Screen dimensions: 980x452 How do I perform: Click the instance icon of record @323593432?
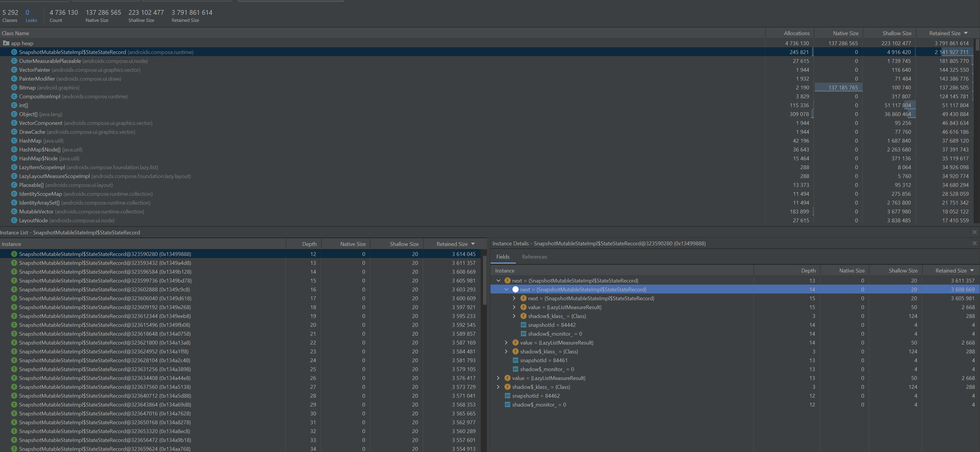(14, 263)
